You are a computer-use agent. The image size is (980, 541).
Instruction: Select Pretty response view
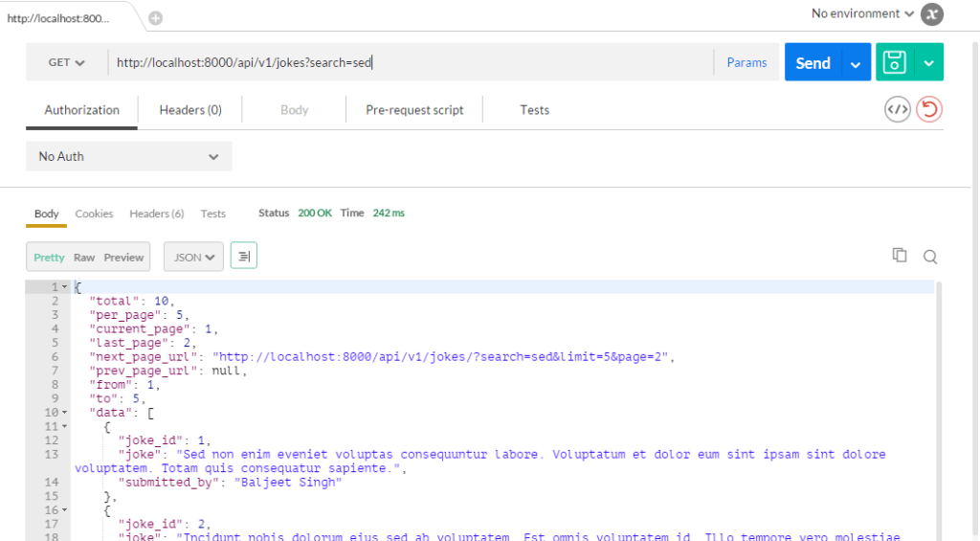(49, 258)
